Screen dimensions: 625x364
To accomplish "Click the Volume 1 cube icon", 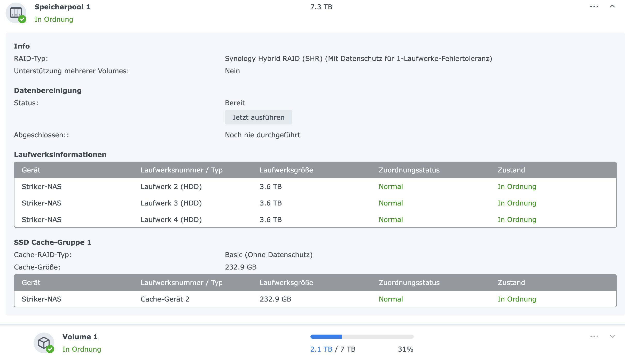I will [x=44, y=343].
